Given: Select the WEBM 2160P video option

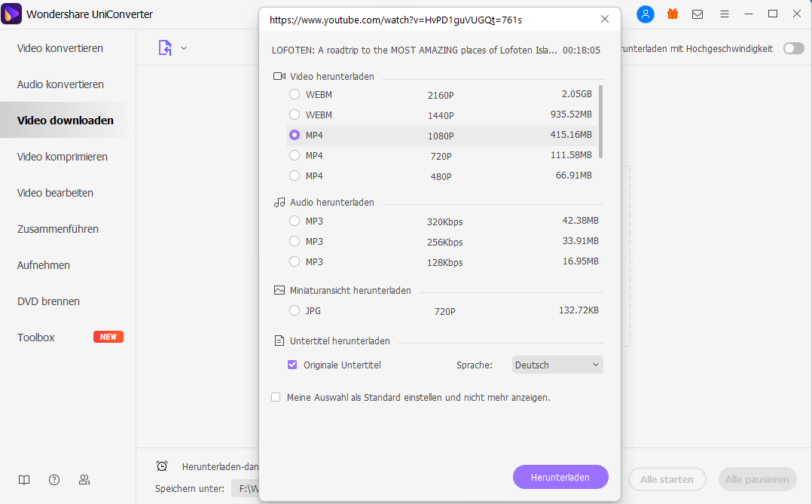Looking at the screenshot, I should [295, 95].
